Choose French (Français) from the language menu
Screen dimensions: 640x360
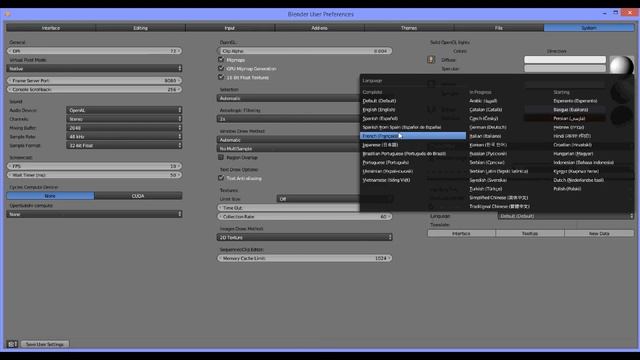click(x=413, y=136)
